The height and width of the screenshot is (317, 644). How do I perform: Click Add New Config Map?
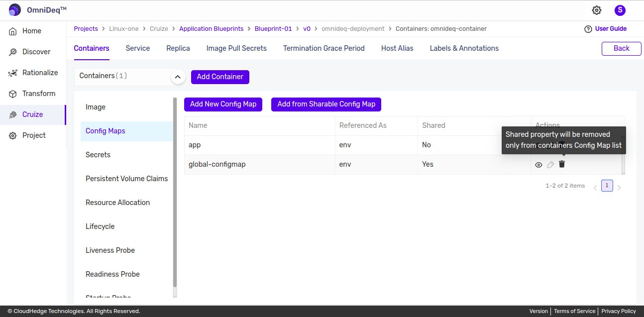[x=223, y=104]
